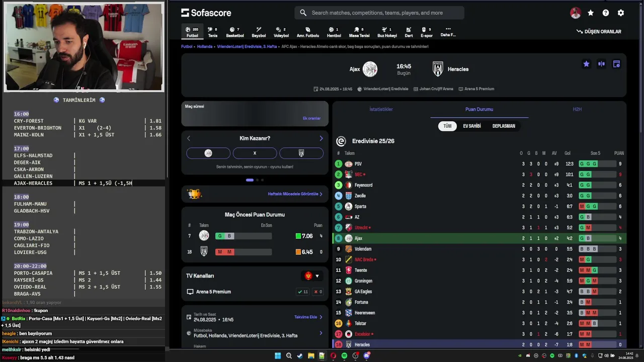644x362 pixels.
Task: Expand the Daha Fazla sports menu
Action: 448,32
